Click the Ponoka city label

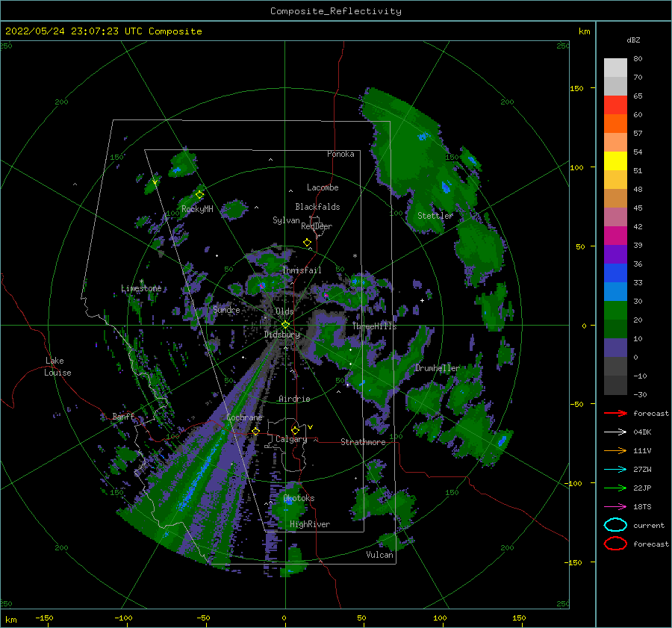point(340,154)
